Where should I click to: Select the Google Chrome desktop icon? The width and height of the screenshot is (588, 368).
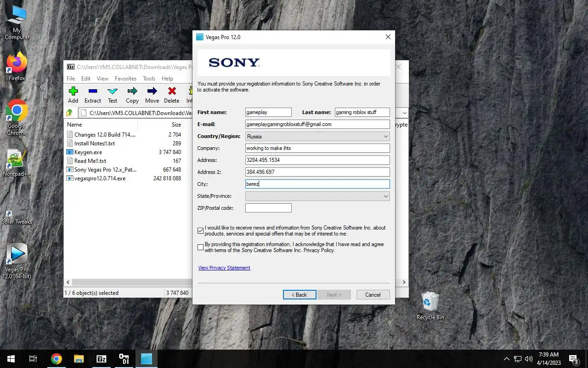tap(17, 117)
